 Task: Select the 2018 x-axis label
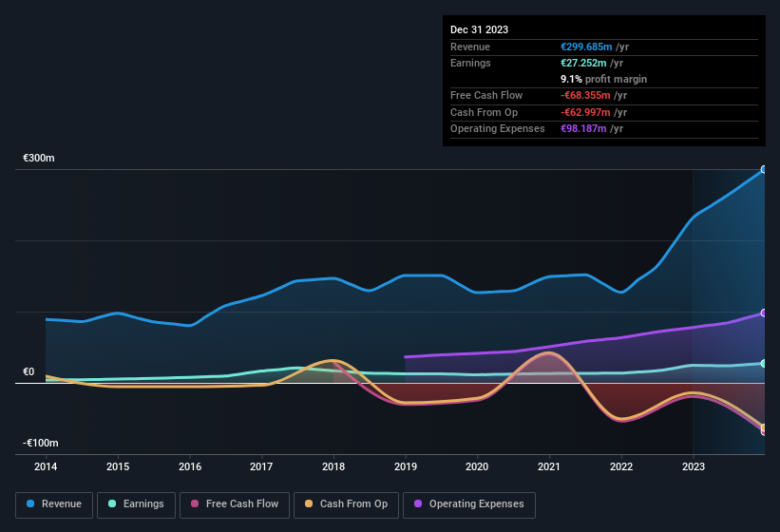click(333, 466)
